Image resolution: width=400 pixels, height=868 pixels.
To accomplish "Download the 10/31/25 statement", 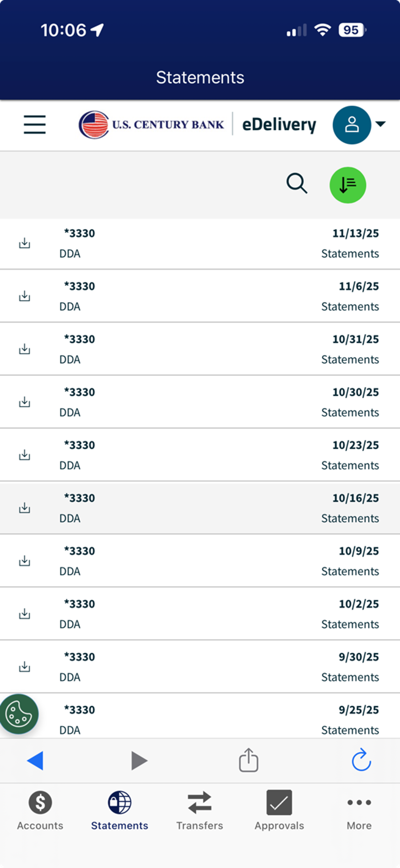I will coord(24,349).
